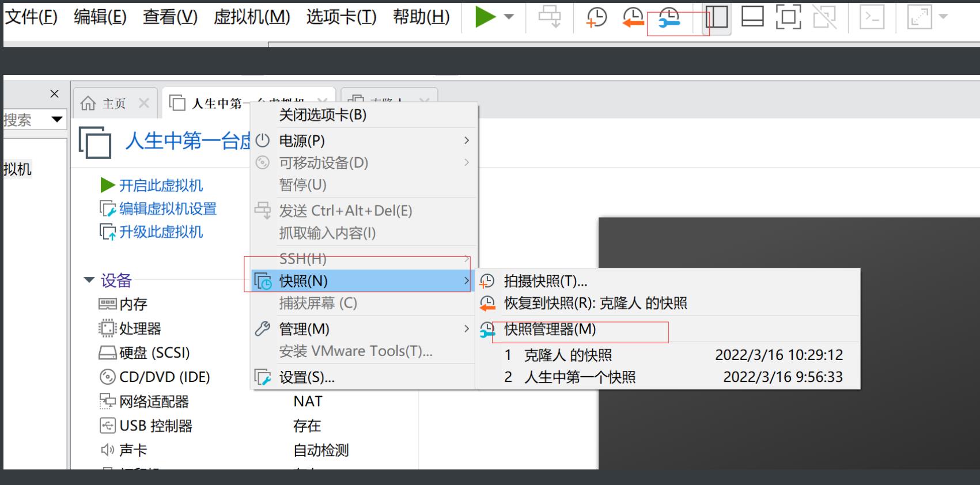
Task: Click the wrench icon beside 管理(M)
Action: coord(263,329)
